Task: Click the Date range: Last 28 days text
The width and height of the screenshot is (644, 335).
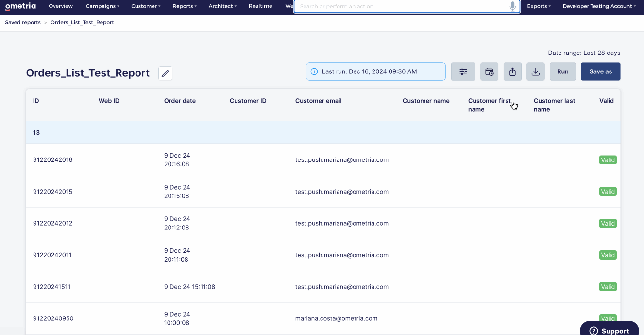Action: pyautogui.click(x=584, y=53)
